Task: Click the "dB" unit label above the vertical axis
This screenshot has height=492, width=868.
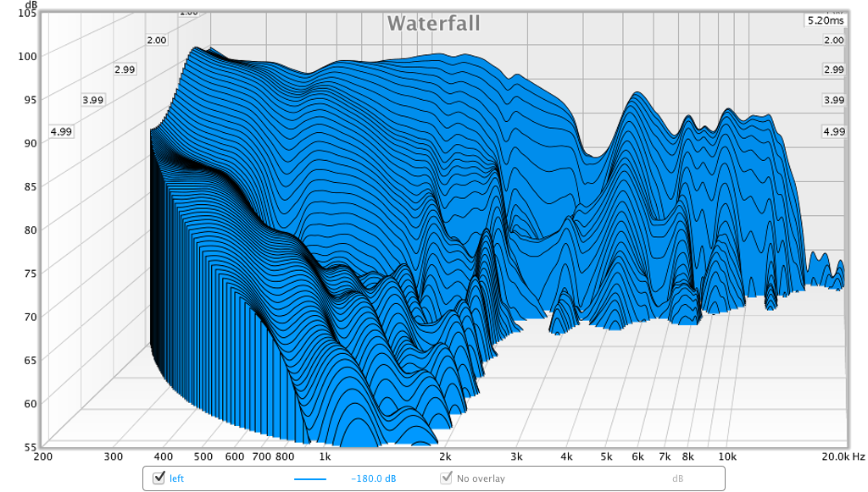Action: coord(31,4)
